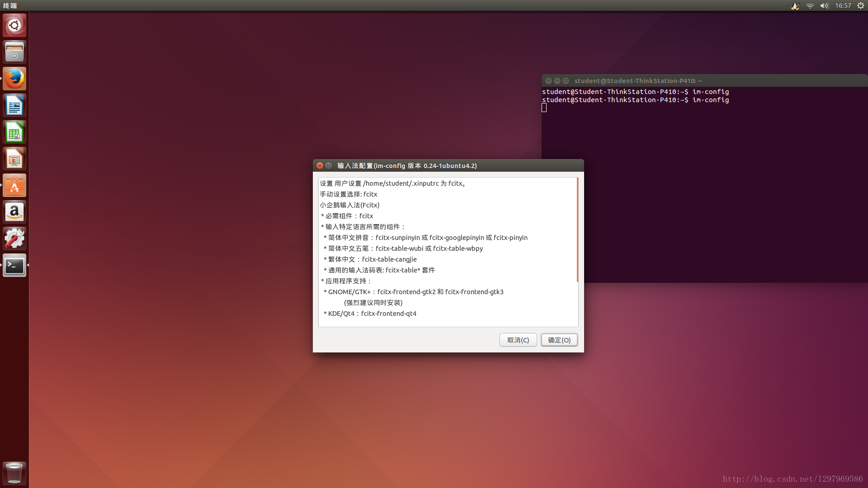
Task: Click the GNOME/GTK+ fcitx-frontend-gtk2 line
Action: (414, 292)
